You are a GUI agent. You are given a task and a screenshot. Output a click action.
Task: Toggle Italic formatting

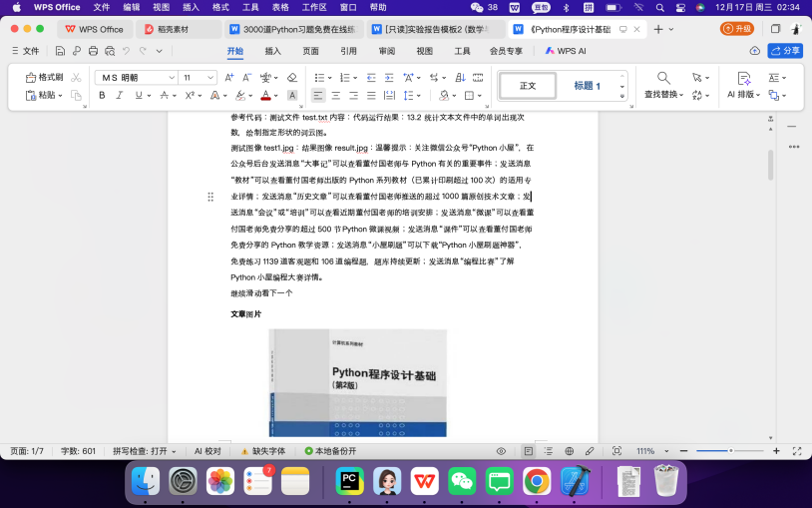pyautogui.click(x=120, y=96)
